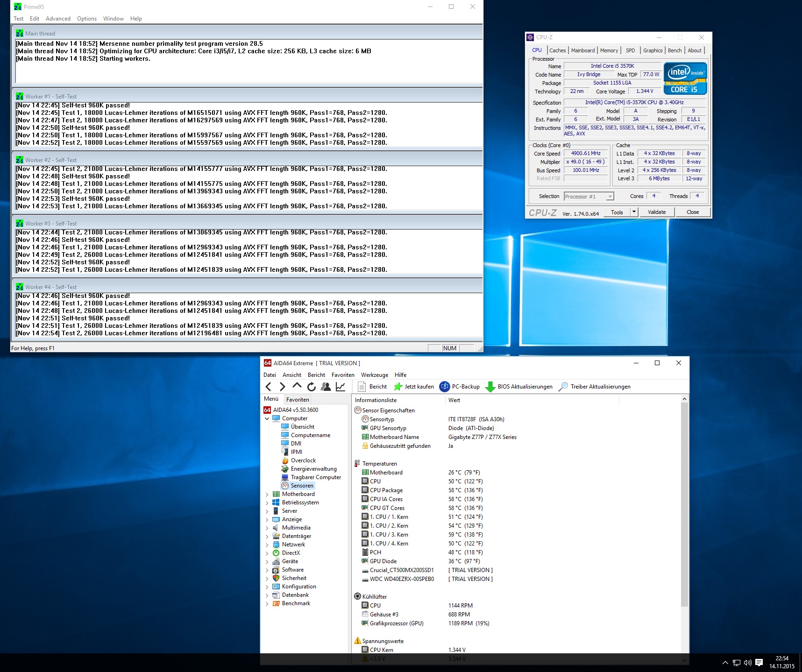The width and height of the screenshot is (802, 672).
Task: Expand the Netzwerk tree node
Action: click(x=267, y=545)
